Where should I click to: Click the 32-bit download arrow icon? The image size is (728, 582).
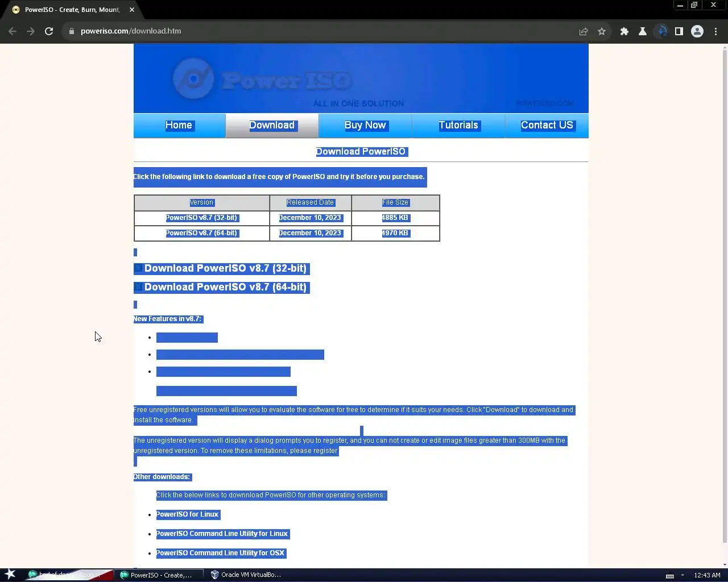point(138,268)
